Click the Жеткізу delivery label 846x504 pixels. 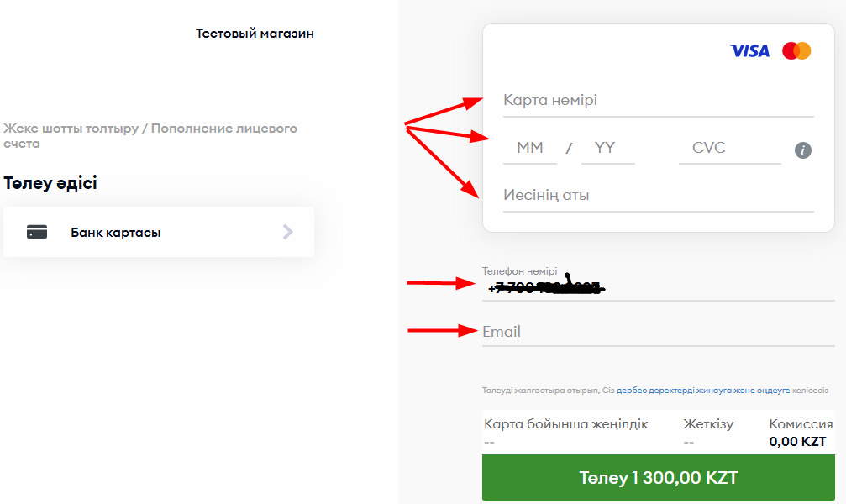(x=708, y=424)
